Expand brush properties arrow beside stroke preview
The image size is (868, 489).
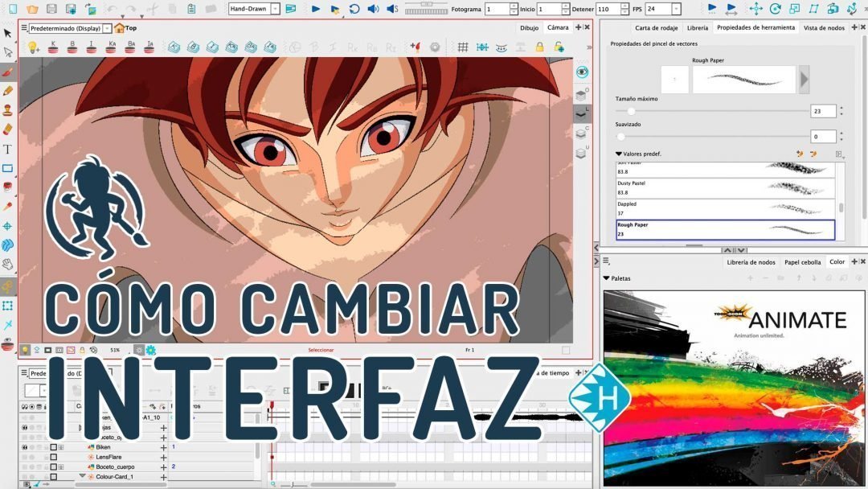point(804,80)
